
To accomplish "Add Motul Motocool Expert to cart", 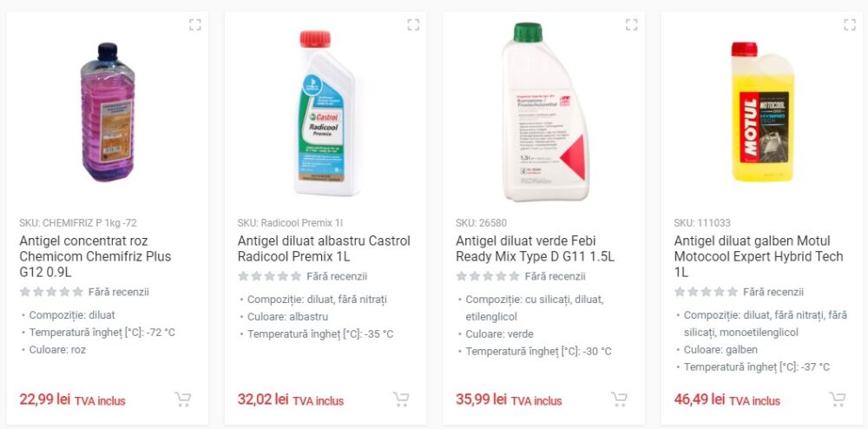I will (x=837, y=399).
